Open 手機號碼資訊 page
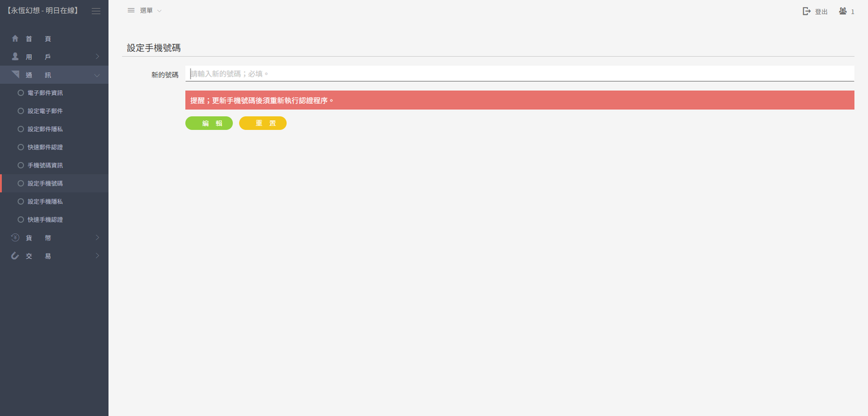The image size is (868, 416). coord(54,165)
